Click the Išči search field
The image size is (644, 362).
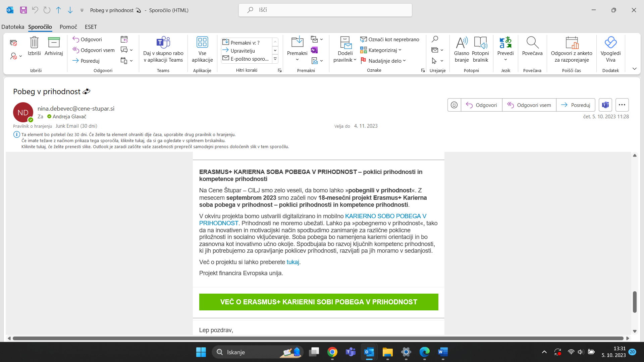[x=325, y=10]
